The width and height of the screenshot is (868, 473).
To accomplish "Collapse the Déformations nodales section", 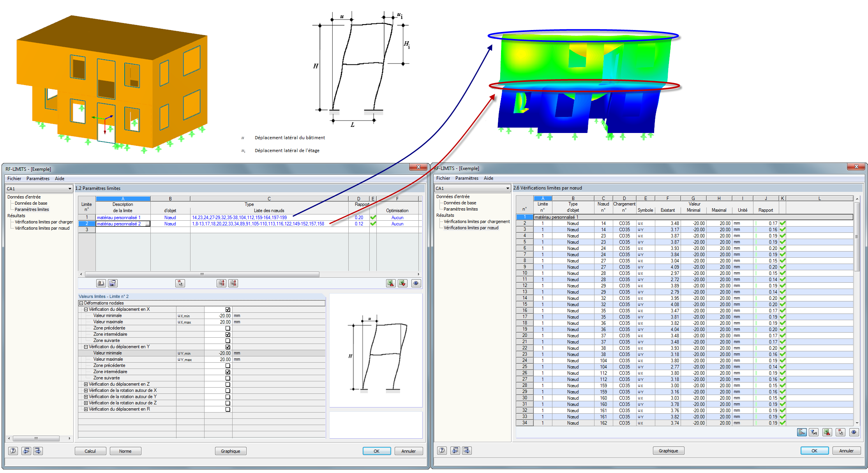I will (81, 303).
